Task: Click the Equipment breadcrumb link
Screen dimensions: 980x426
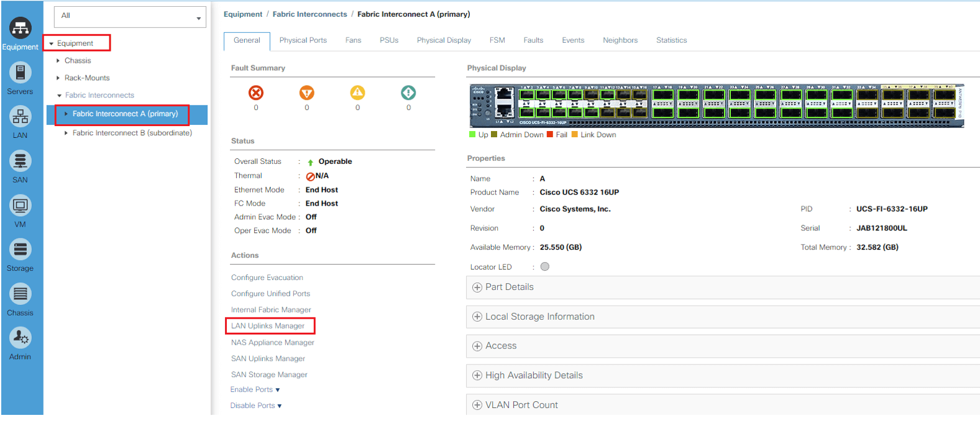Action: pos(243,14)
